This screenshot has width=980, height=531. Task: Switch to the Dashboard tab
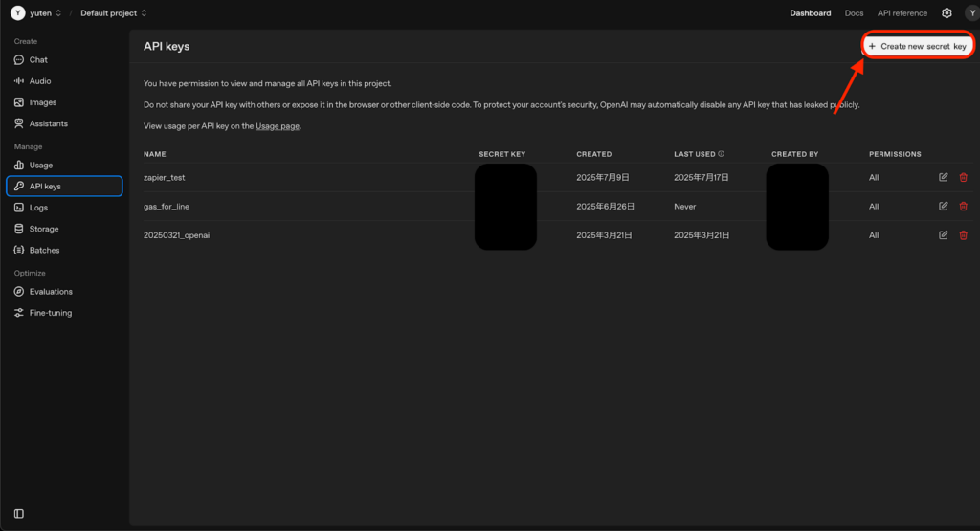(x=810, y=13)
